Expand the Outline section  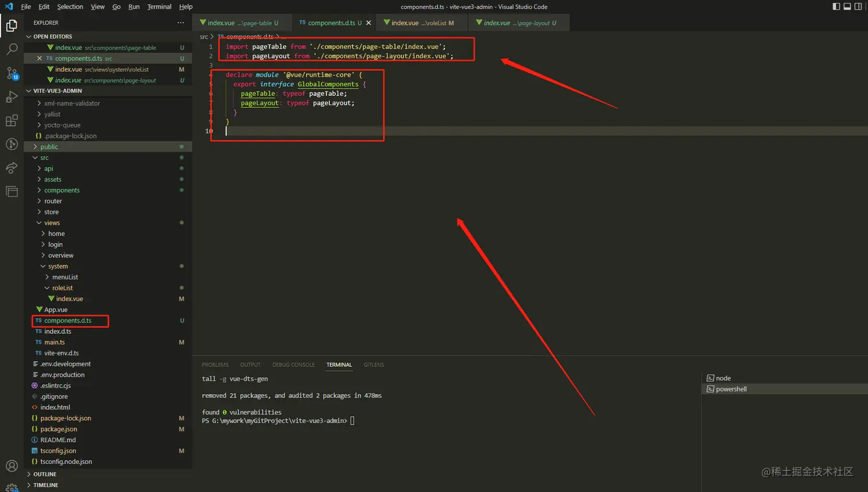(x=108, y=474)
